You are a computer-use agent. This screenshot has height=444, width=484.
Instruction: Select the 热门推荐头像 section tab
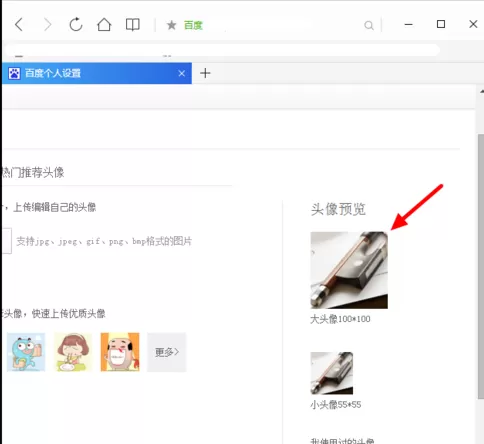coord(33,173)
